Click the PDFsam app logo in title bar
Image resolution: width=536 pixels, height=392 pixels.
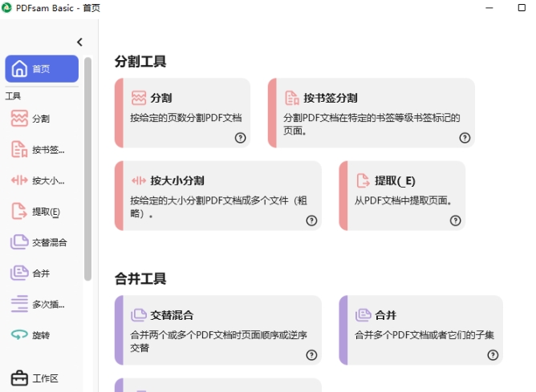(x=6, y=7)
